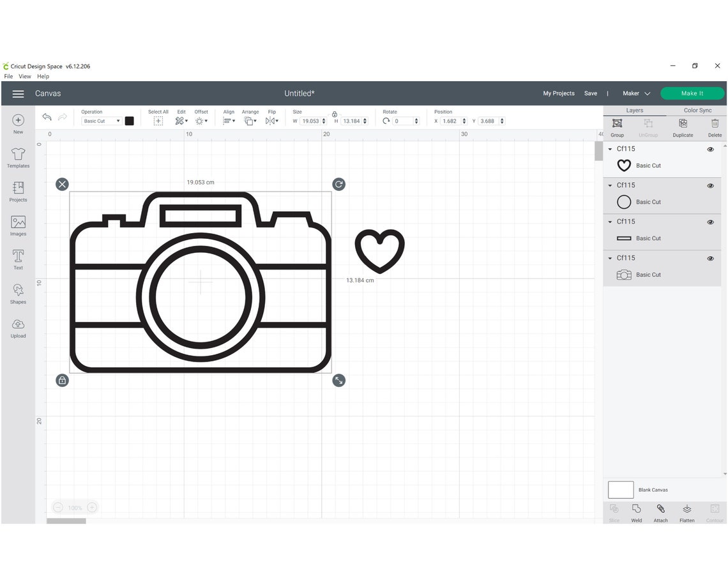The width and height of the screenshot is (728, 585).
Task: Toggle visibility of the camera Cf115 layer
Action: pyautogui.click(x=710, y=259)
